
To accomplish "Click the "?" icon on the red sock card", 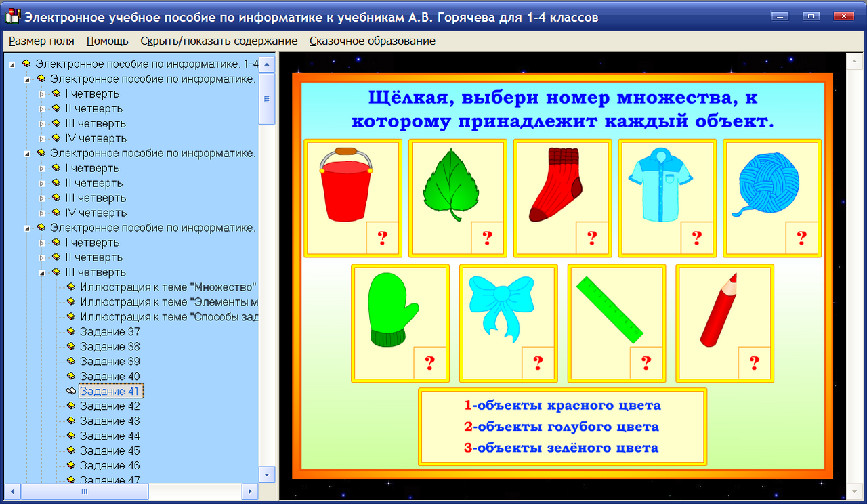I will click(591, 238).
